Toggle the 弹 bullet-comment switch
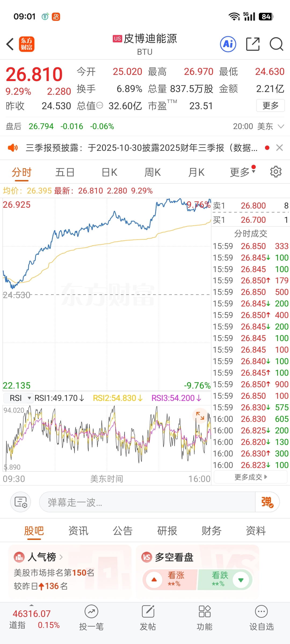Screen dimensions: 290x644 (267, 502)
